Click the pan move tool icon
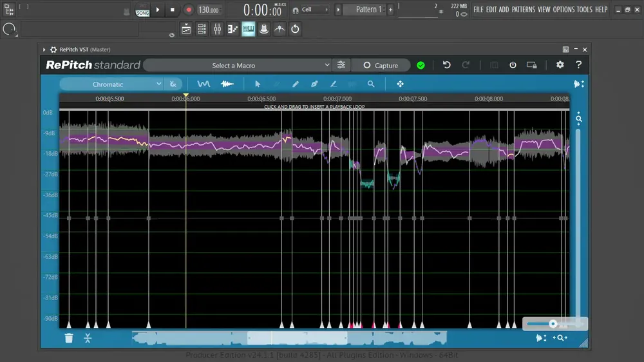This screenshot has width=644, height=362. [x=400, y=84]
